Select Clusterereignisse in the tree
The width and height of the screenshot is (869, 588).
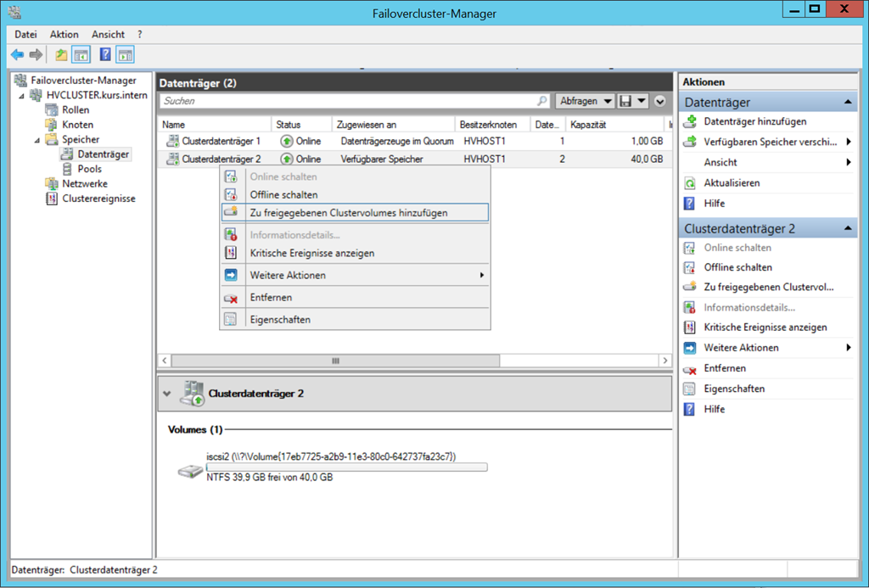[98, 199]
